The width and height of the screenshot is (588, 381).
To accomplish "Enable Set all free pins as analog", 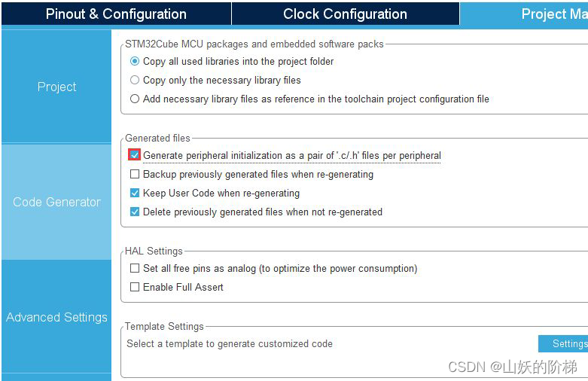I will coord(135,268).
